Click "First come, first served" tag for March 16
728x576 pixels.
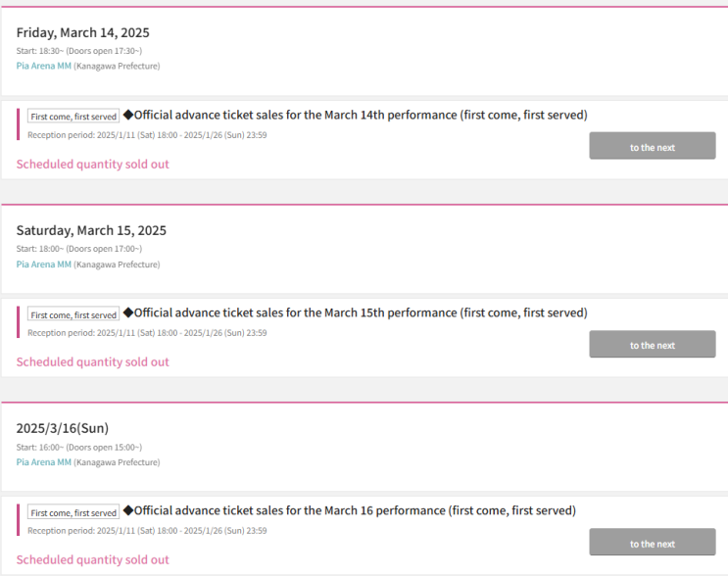coord(73,512)
